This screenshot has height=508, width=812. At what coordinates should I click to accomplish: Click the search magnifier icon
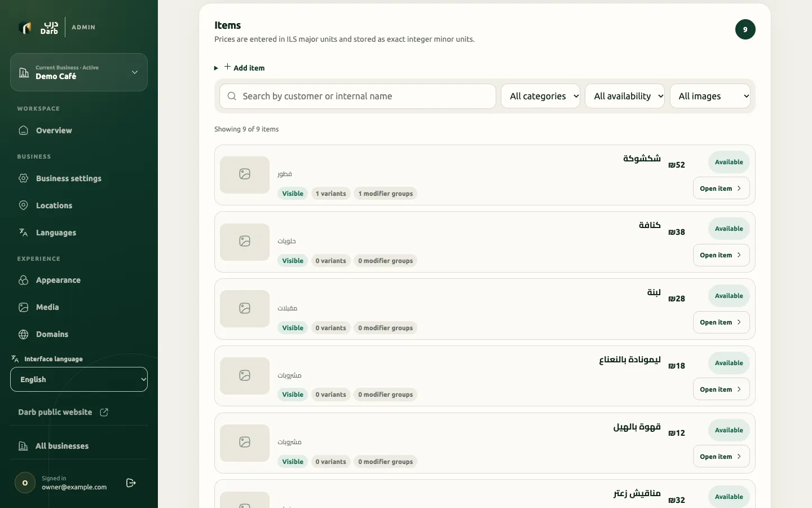coord(232,96)
